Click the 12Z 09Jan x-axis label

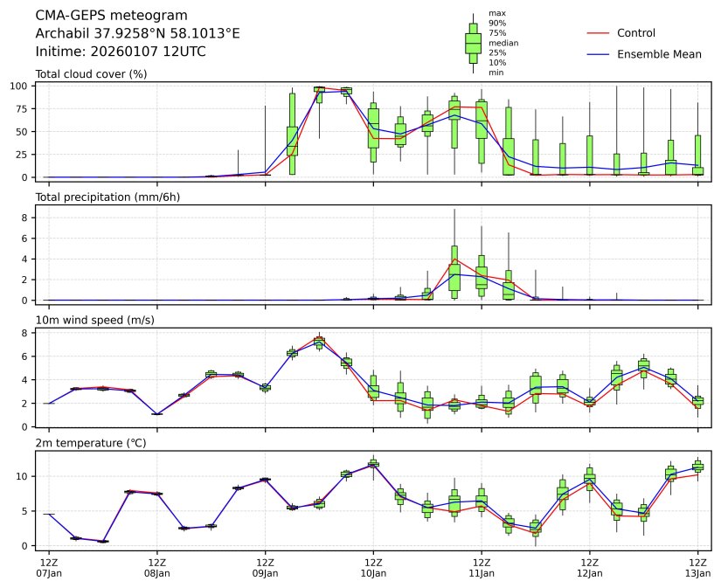click(266, 567)
